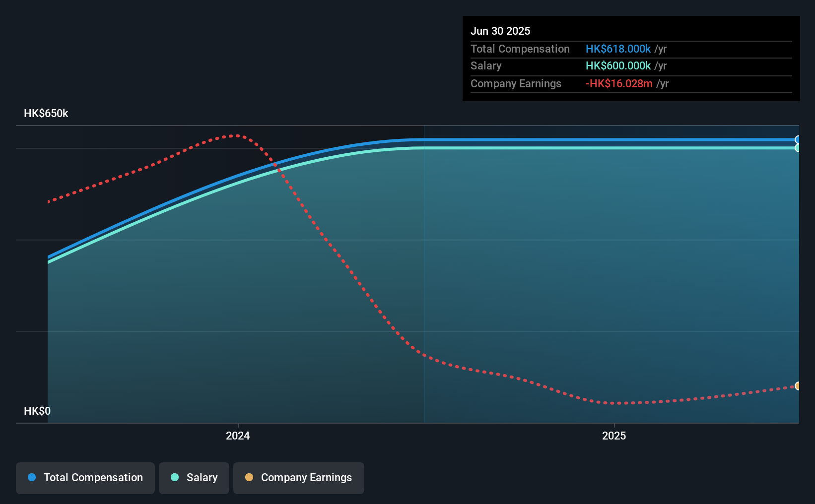Toggle the Salary legend button
The height and width of the screenshot is (504, 815).
pos(194,478)
